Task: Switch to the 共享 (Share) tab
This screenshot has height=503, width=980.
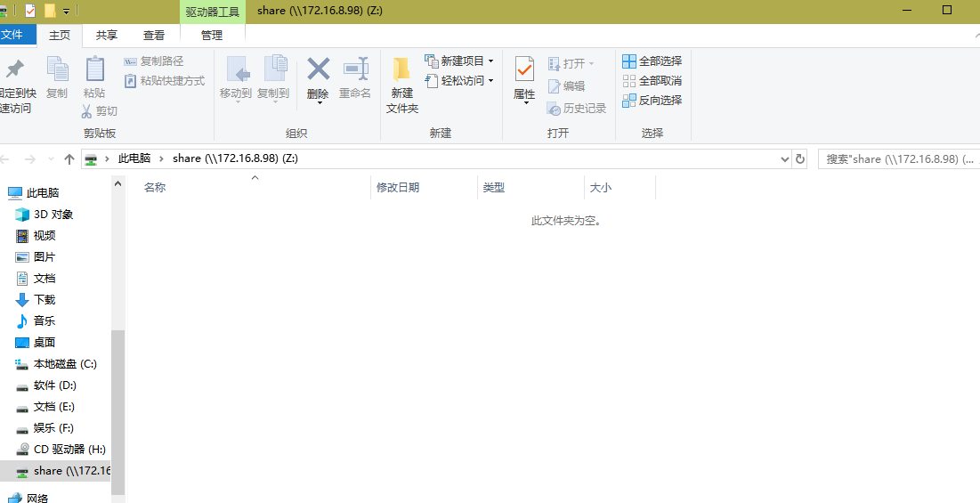Action: tap(106, 36)
